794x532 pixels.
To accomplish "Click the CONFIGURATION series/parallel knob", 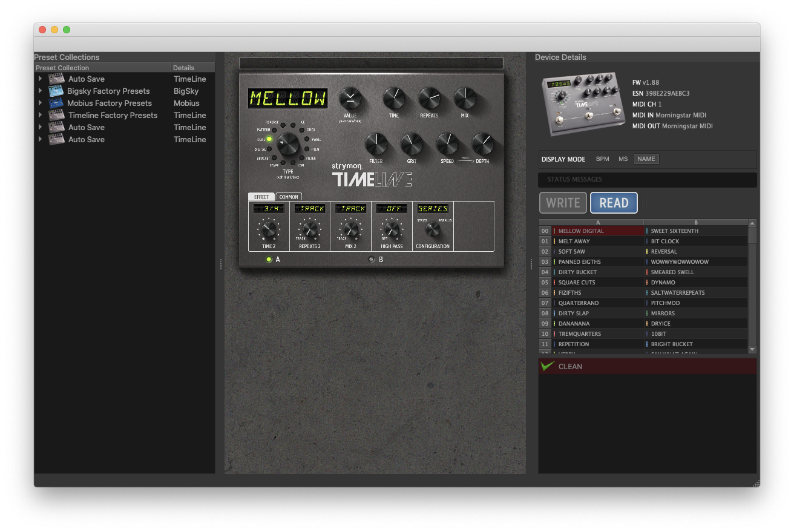I will [x=432, y=229].
